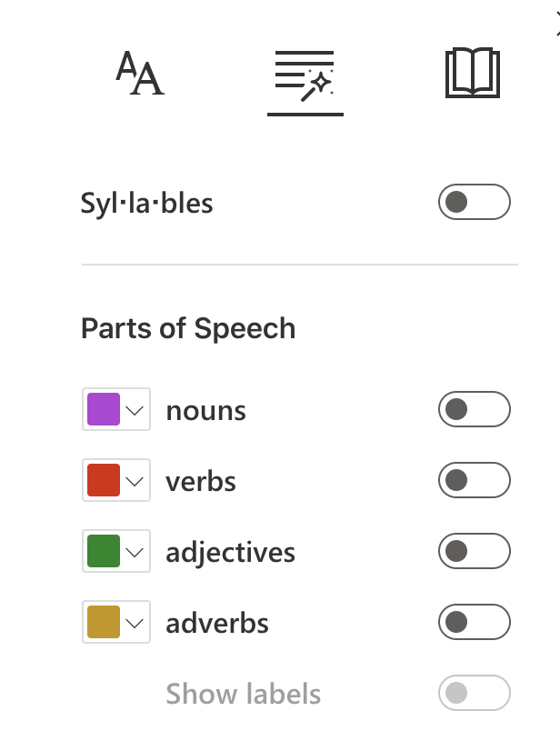
Task: Click the purple nouns color swatch
Action: (103, 410)
